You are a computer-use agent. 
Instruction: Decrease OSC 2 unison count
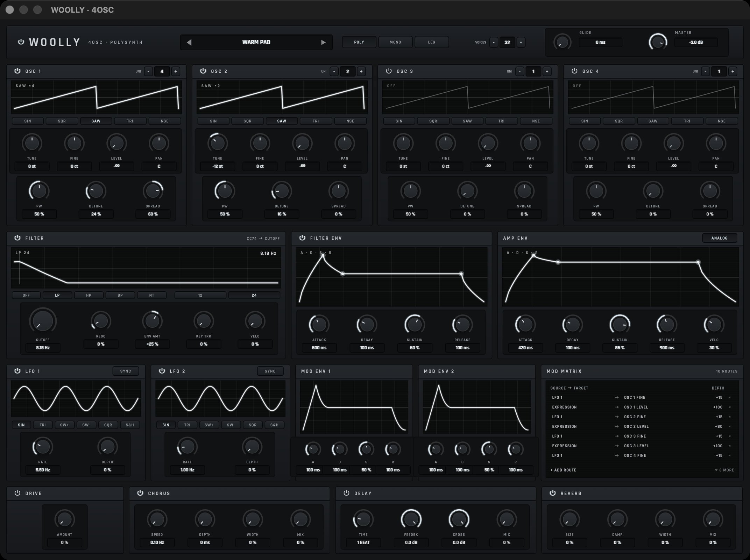click(334, 71)
